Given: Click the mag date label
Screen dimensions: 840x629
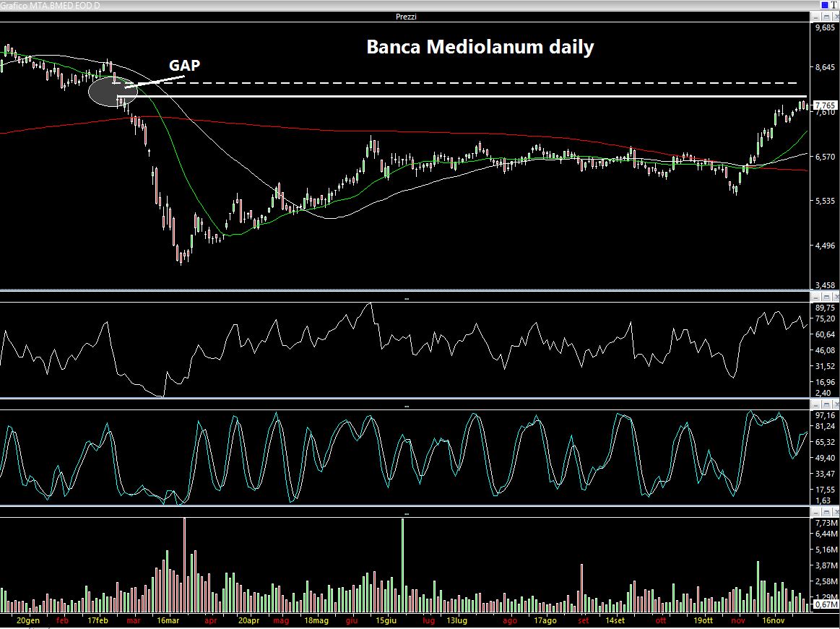Looking at the screenshot, I should (x=281, y=620).
